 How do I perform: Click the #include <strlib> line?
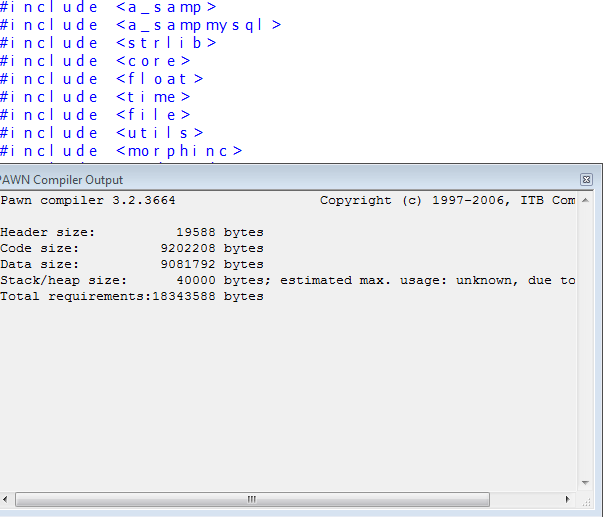[108, 43]
